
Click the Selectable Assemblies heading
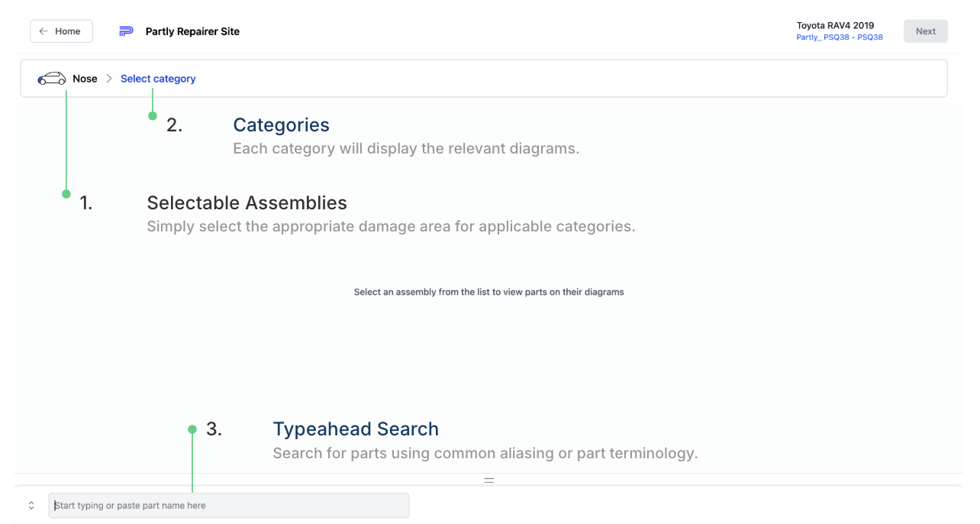(247, 202)
